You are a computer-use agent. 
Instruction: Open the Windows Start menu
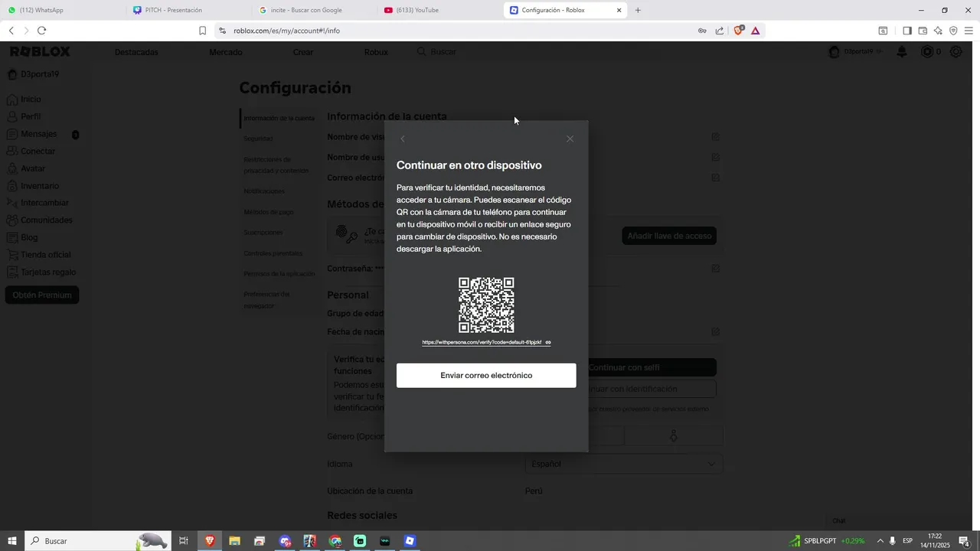click(12, 541)
